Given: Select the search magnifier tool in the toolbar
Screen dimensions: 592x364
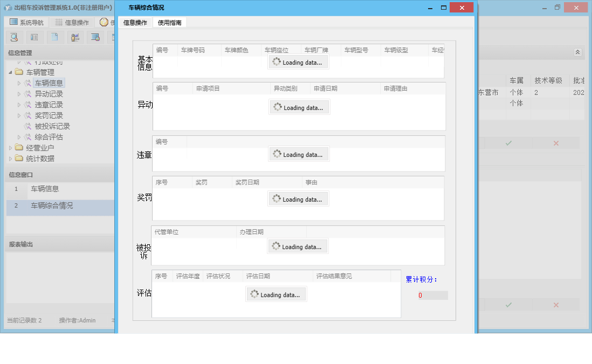Looking at the screenshot, I should click(14, 38).
